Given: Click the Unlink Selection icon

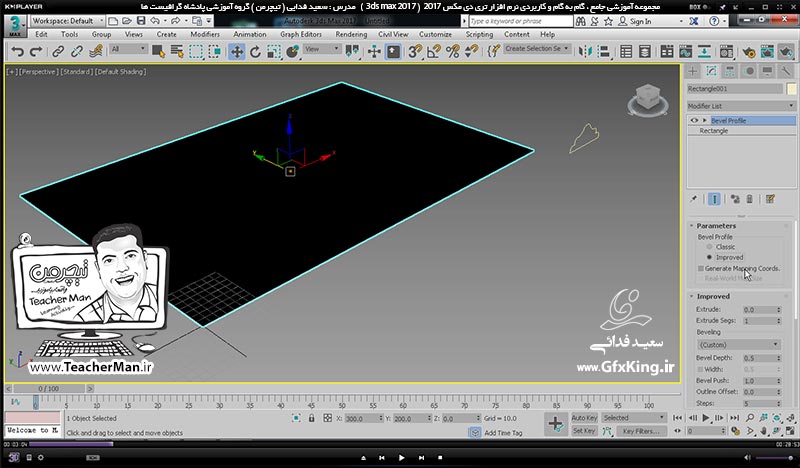Looking at the screenshot, I should coord(77,52).
